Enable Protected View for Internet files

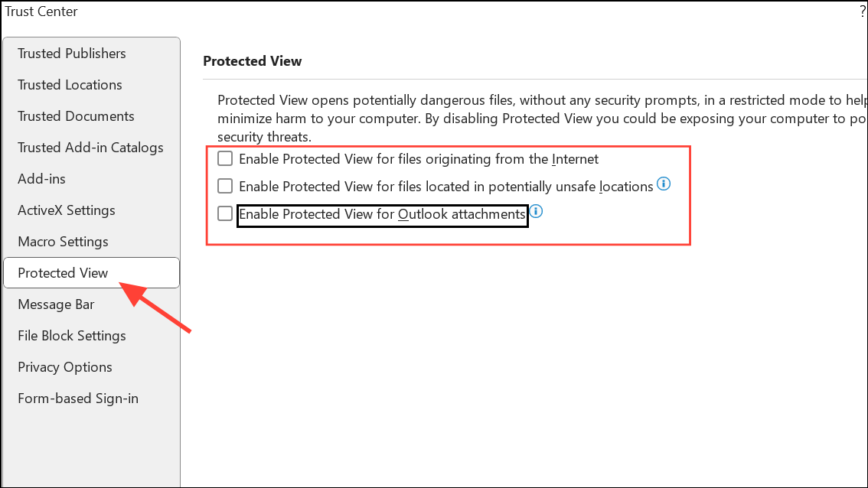click(x=225, y=158)
